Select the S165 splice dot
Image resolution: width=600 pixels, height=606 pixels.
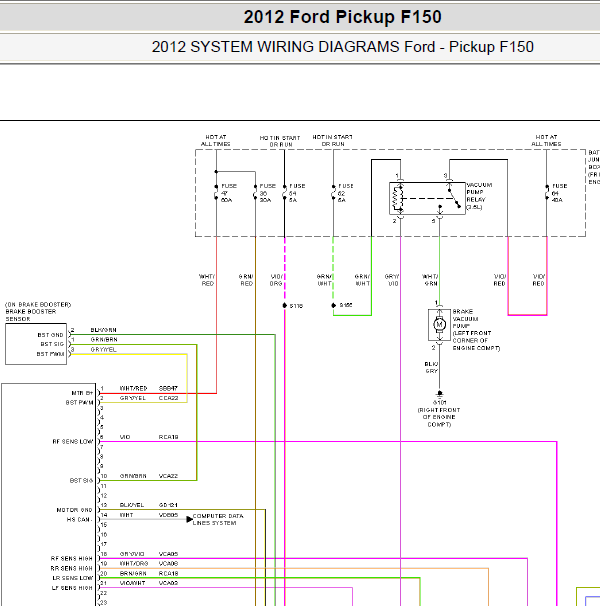point(333,305)
